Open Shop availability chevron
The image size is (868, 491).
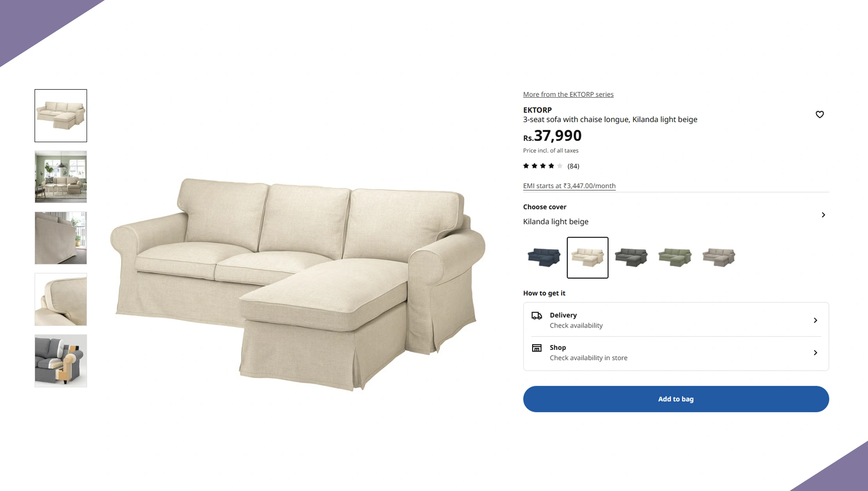click(815, 353)
